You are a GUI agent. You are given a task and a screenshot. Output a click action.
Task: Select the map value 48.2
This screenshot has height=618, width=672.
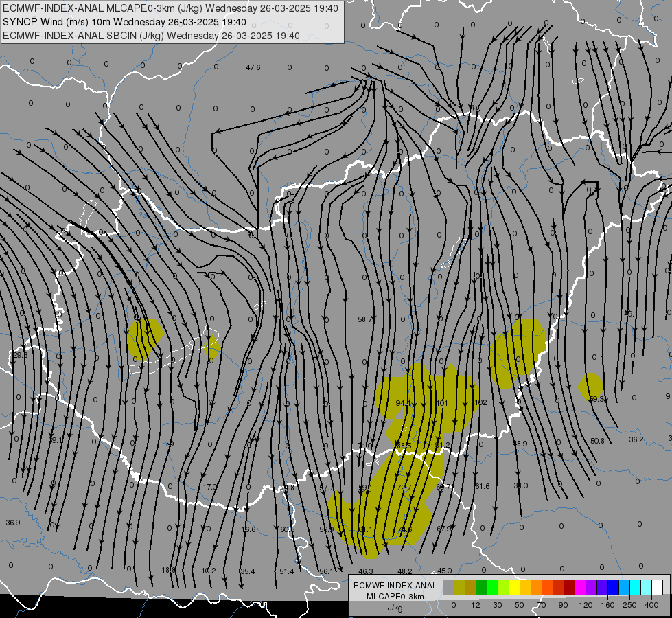pos(405,571)
